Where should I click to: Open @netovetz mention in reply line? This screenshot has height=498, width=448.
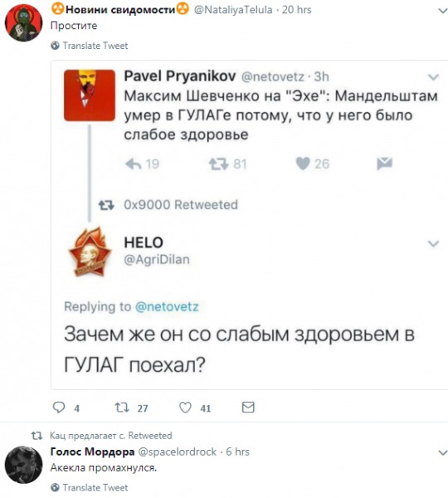click(167, 307)
